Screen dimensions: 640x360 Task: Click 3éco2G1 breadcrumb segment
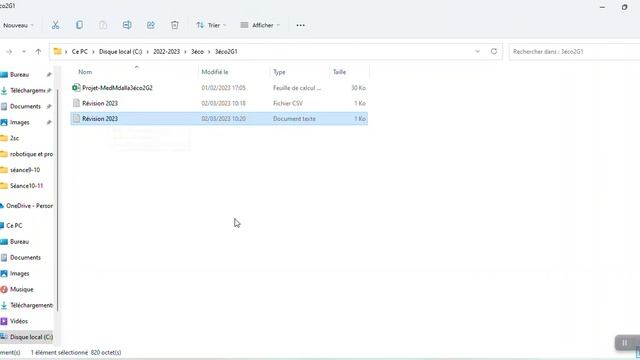pyautogui.click(x=226, y=51)
